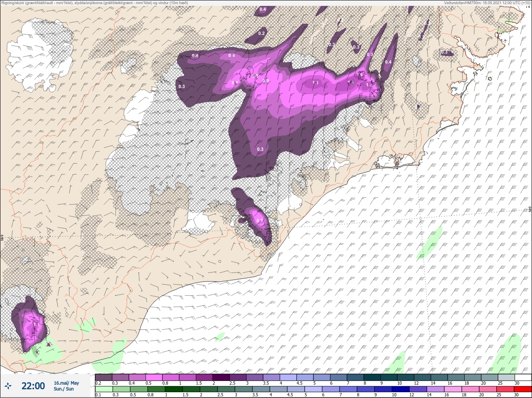532x398 pixels.
Task: Click the white snow swatch above 30
Action: click(523, 377)
